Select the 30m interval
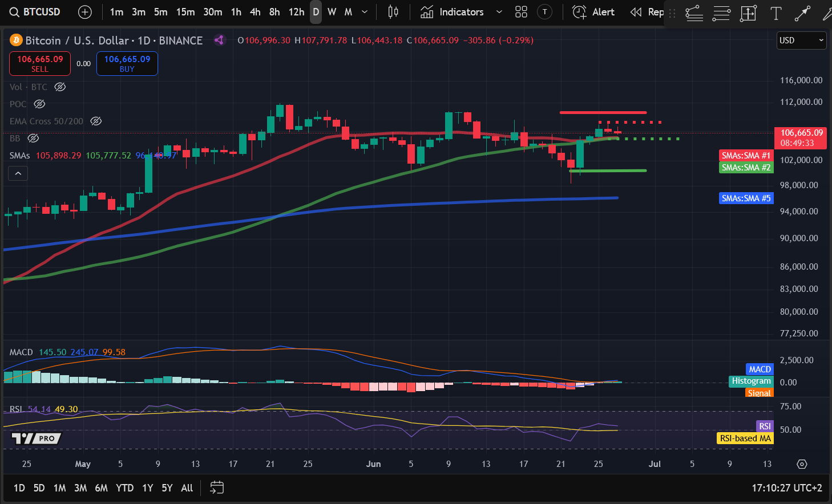832x504 pixels. pos(213,12)
